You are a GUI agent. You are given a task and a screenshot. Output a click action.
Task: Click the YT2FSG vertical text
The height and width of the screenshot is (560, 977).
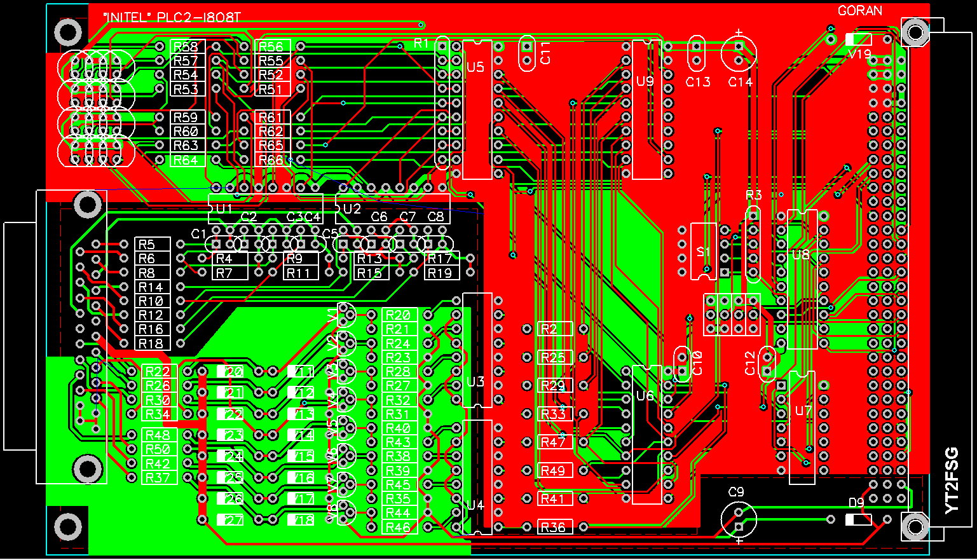point(952,481)
